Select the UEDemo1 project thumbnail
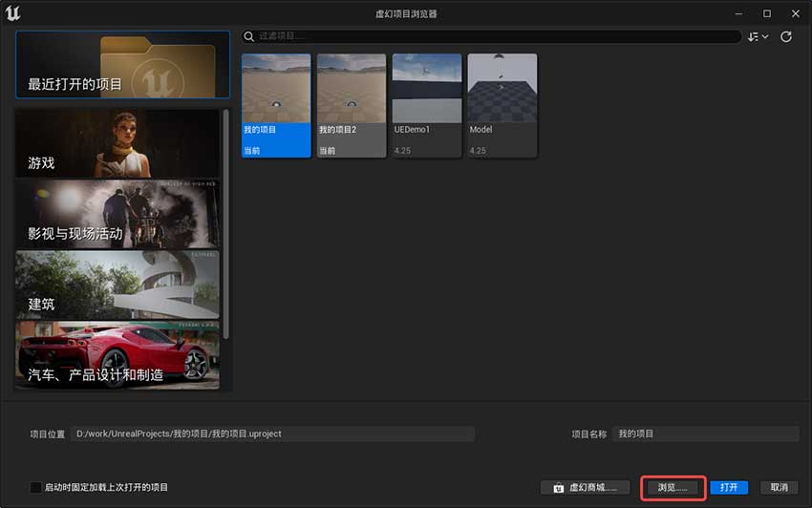 (x=426, y=105)
